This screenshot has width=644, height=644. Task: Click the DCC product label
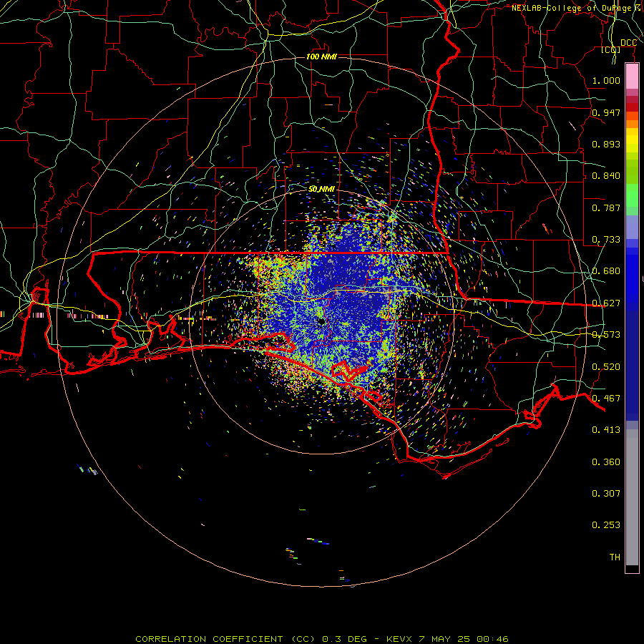pyautogui.click(x=628, y=43)
